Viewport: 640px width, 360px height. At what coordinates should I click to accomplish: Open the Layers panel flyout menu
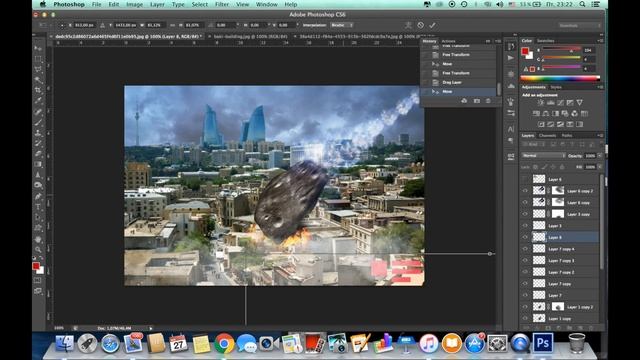(x=600, y=136)
